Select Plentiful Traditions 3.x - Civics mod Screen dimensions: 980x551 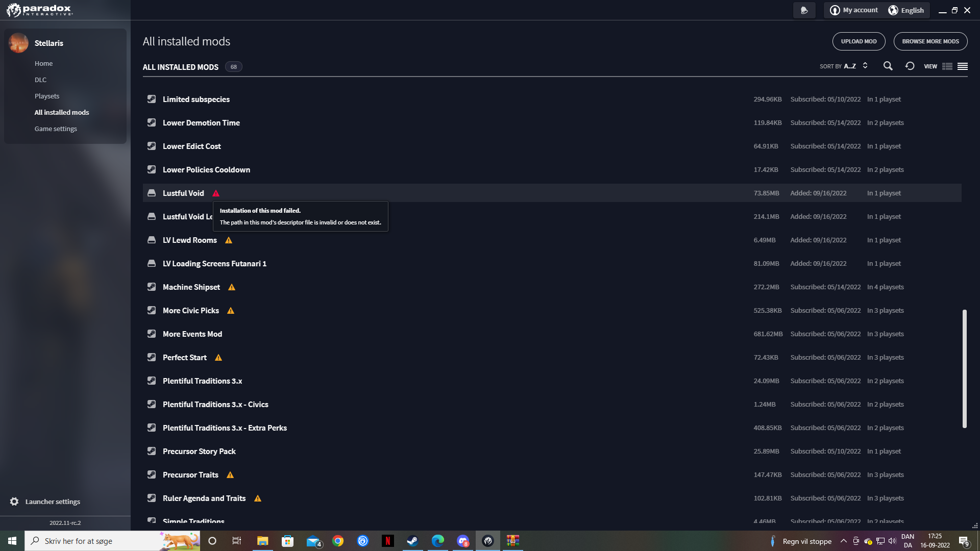(x=552, y=405)
